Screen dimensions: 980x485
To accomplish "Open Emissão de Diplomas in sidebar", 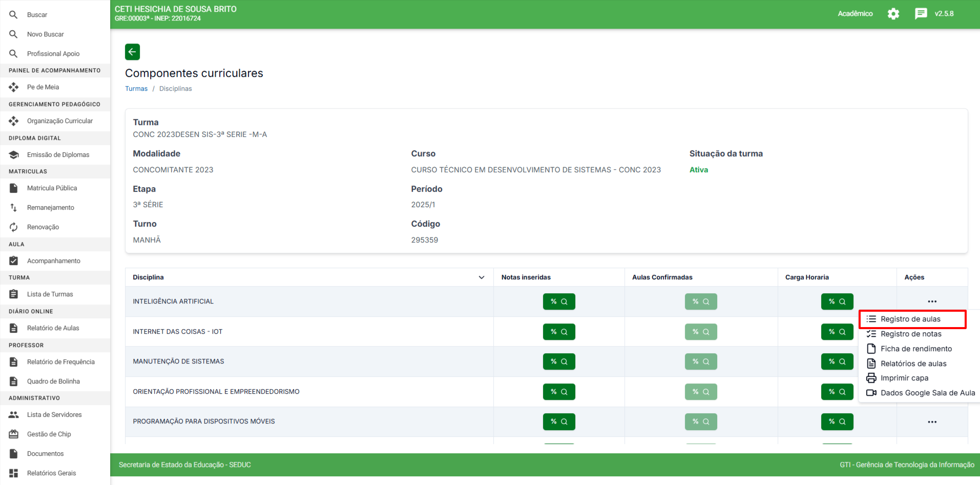I will [58, 155].
